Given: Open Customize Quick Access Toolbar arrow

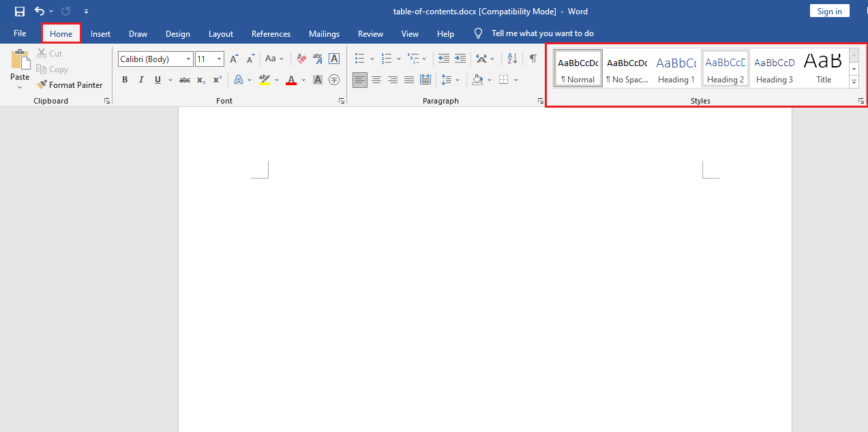Looking at the screenshot, I should [86, 12].
